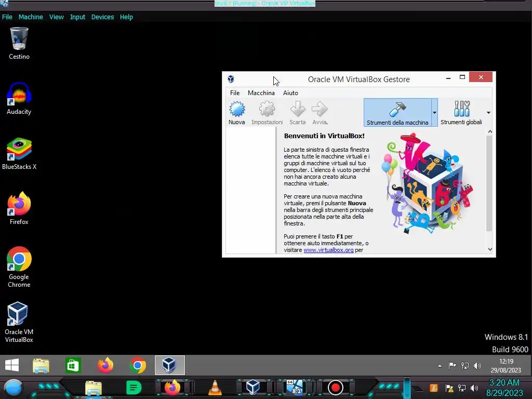Select Strumenti della macchina hammer button

(x=397, y=113)
